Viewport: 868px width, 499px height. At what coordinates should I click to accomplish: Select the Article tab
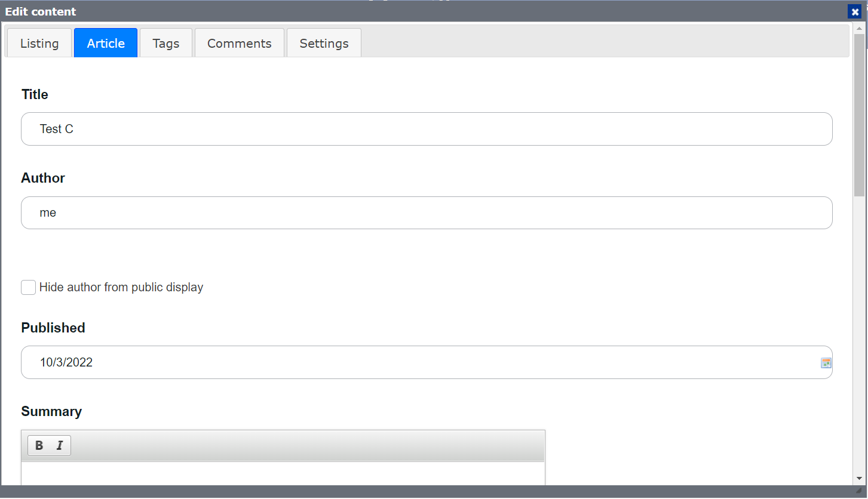106,43
